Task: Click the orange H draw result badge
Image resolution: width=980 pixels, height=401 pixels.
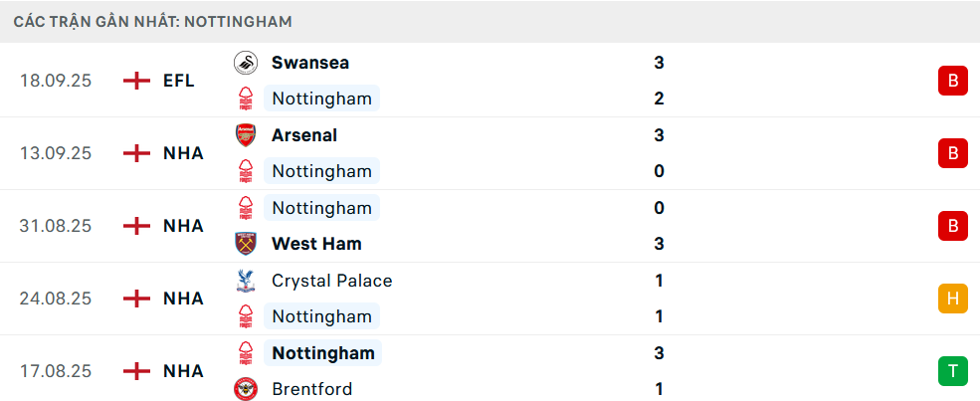Action: pyautogui.click(x=952, y=299)
